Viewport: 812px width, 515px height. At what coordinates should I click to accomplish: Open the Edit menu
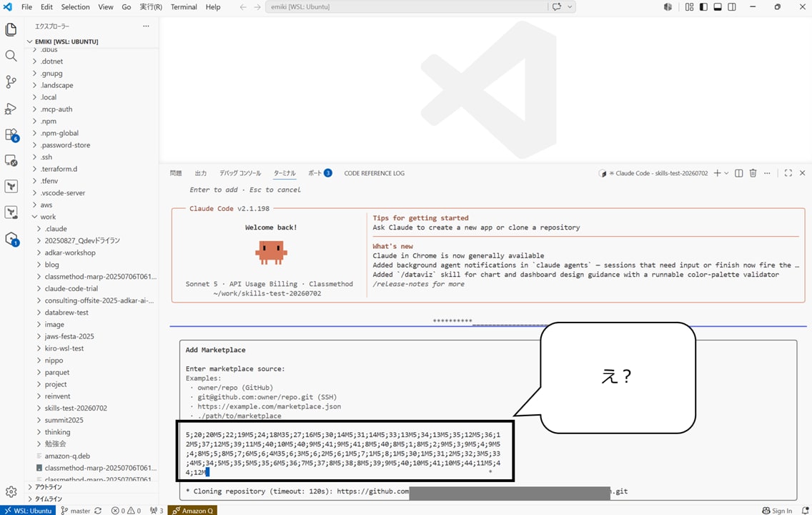(46, 6)
